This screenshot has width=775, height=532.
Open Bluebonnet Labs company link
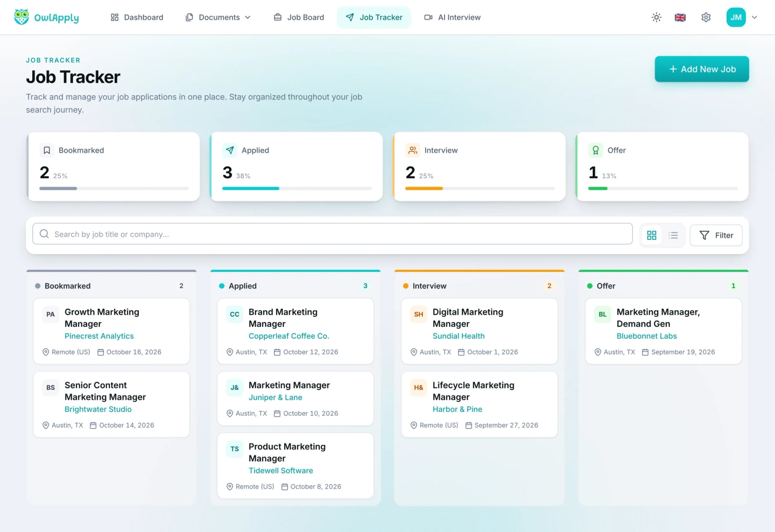point(647,336)
